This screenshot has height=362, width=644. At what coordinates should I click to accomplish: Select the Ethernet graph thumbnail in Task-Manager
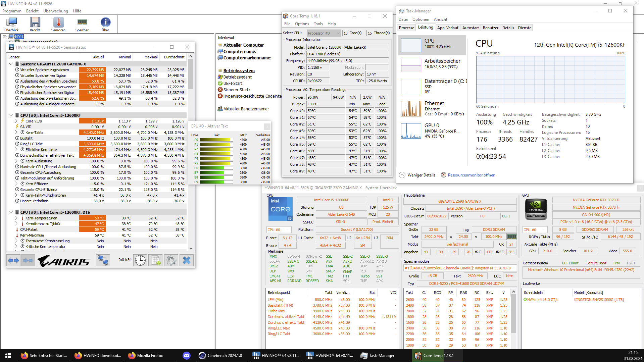[411, 109]
